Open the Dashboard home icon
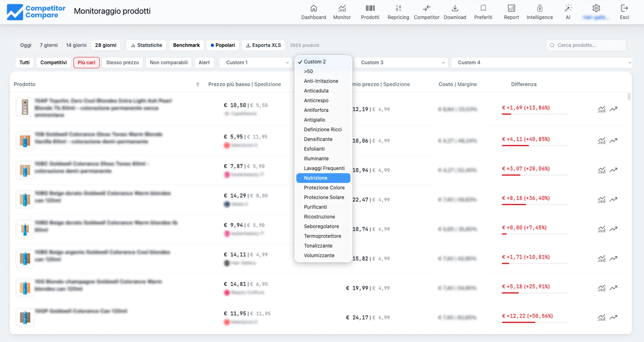The image size is (644, 342). (313, 8)
